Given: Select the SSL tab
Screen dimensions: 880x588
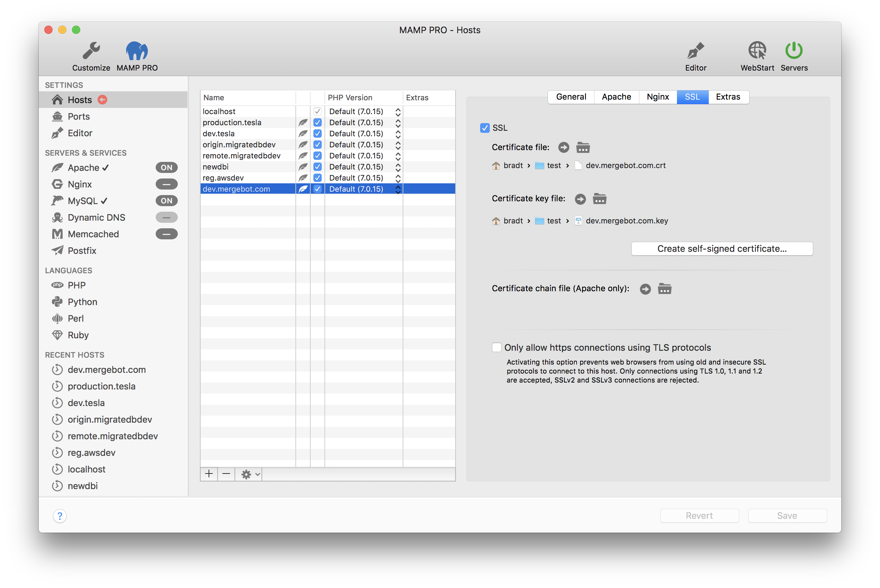Looking at the screenshot, I should point(692,97).
